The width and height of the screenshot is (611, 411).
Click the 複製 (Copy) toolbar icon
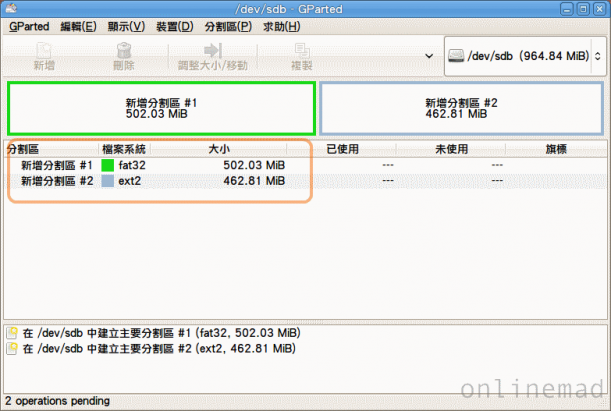(x=302, y=51)
